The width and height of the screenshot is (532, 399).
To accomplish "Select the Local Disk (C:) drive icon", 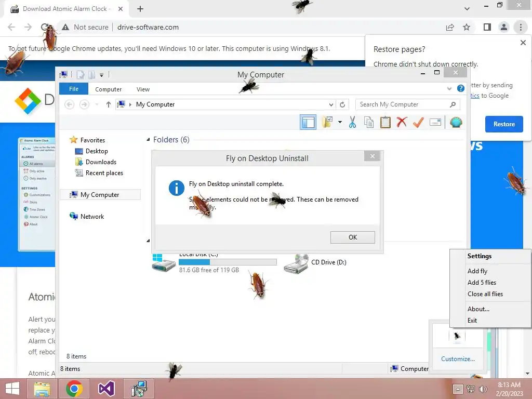I will pyautogui.click(x=164, y=262).
